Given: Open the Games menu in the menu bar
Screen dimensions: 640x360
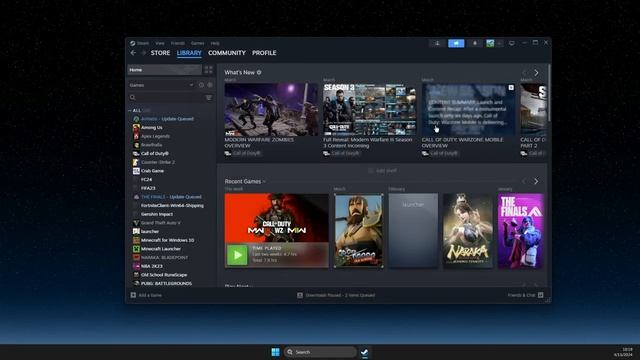Looking at the screenshot, I should [x=198, y=43].
